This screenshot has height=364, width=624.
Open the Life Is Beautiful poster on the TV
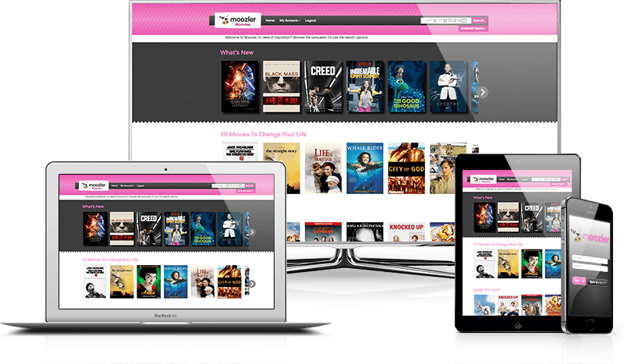point(323,168)
